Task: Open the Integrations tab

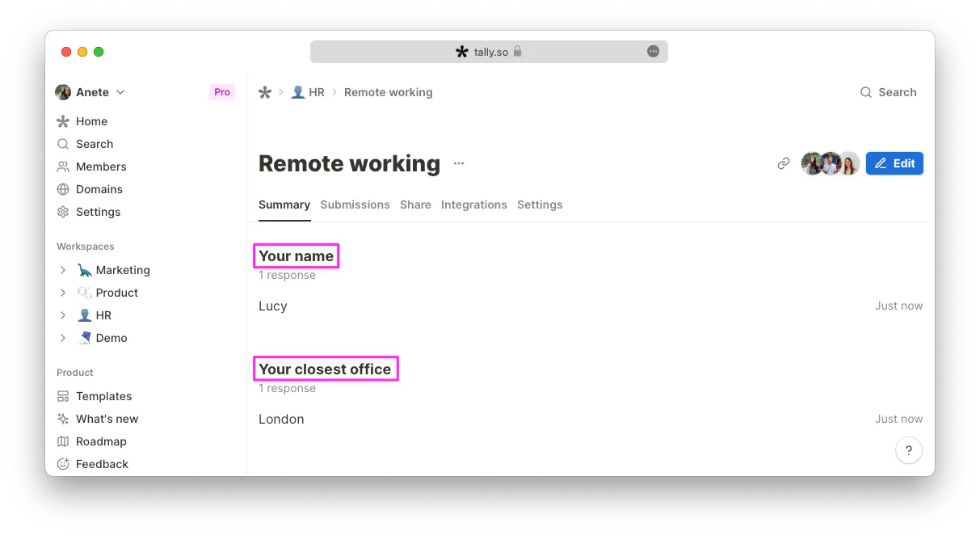Action: [474, 205]
